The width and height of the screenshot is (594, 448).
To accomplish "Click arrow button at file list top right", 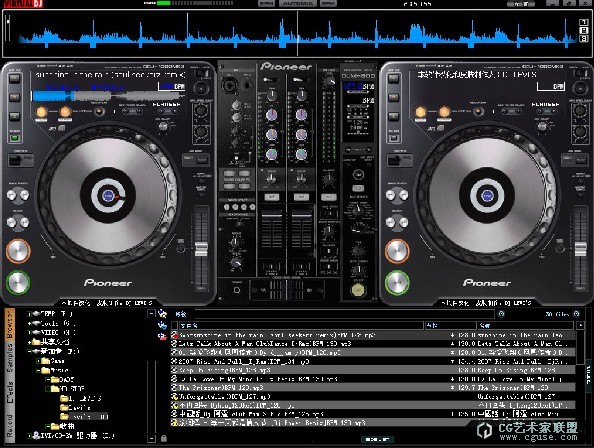I will [x=580, y=325].
